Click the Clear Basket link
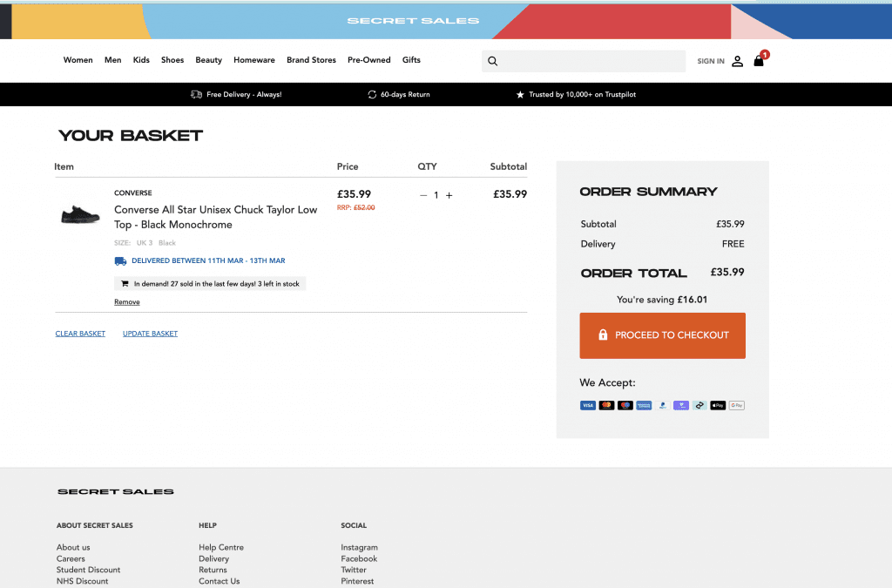This screenshot has height=588, width=892. 80,334
